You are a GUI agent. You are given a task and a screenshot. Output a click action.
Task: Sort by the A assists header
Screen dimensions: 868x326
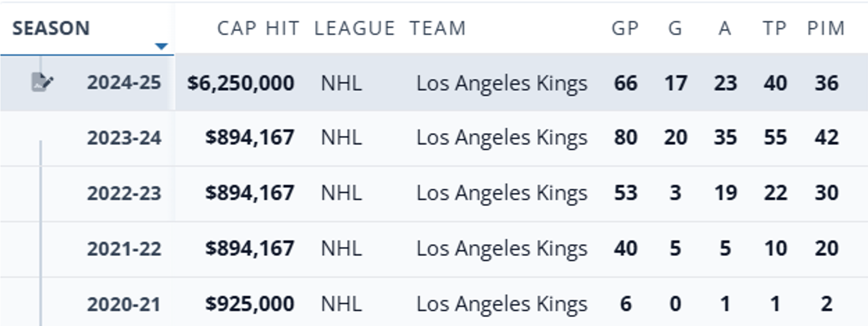pyautogui.click(x=725, y=29)
